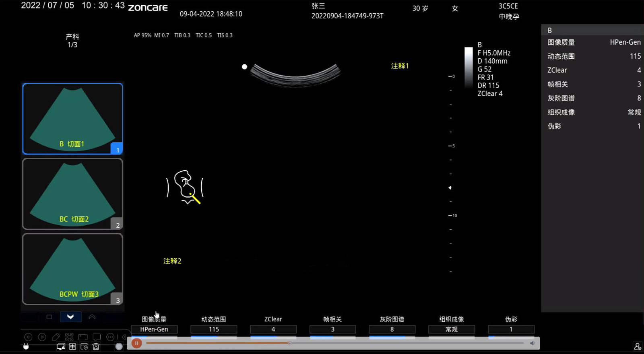Select the 动态范围 row in B panel

pyautogui.click(x=592, y=56)
